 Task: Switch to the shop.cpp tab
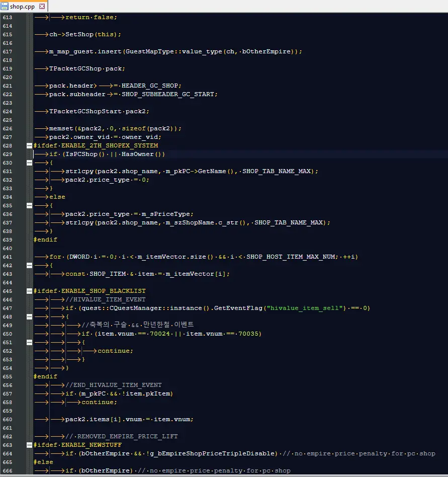(x=24, y=6)
